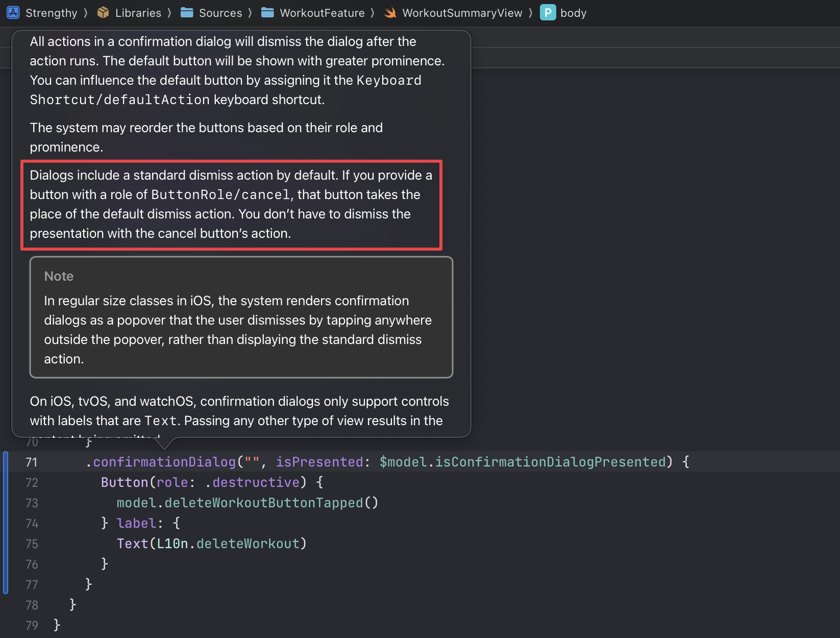The image size is (840, 638).
Task: Click closing brace on line 77
Action: (89, 584)
